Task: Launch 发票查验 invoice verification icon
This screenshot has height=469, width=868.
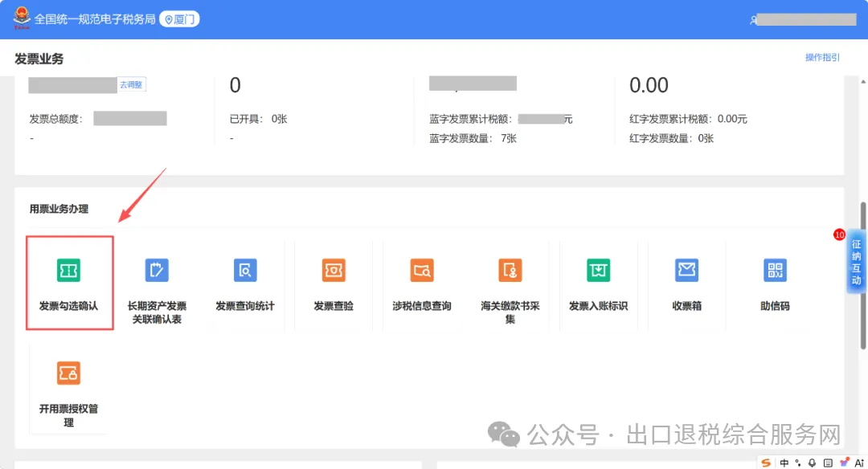Action: 334,270
